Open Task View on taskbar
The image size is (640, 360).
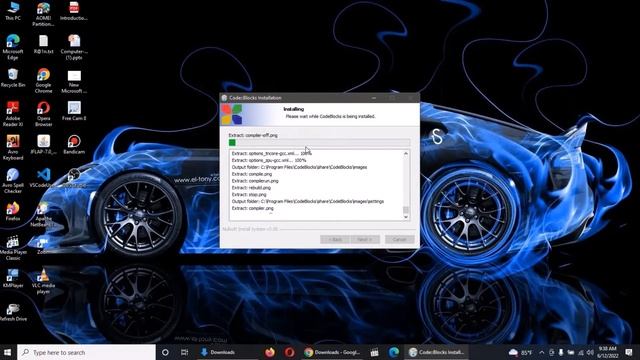(x=184, y=352)
